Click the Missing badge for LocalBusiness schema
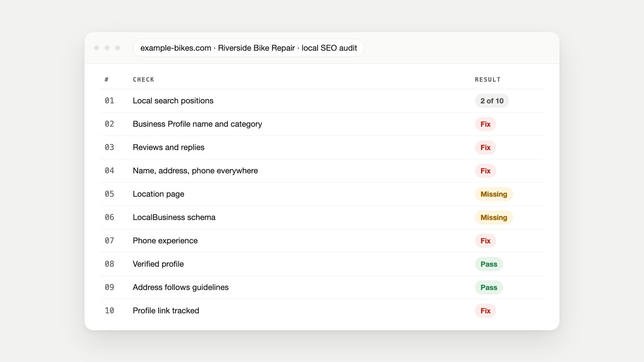 click(494, 218)
